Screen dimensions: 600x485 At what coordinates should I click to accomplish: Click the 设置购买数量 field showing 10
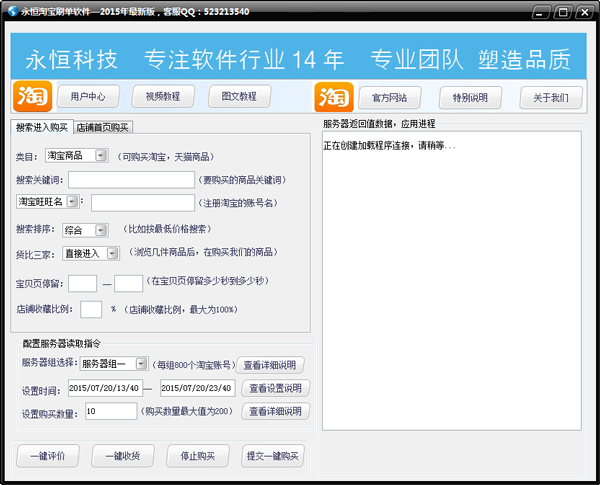[111, 411]
